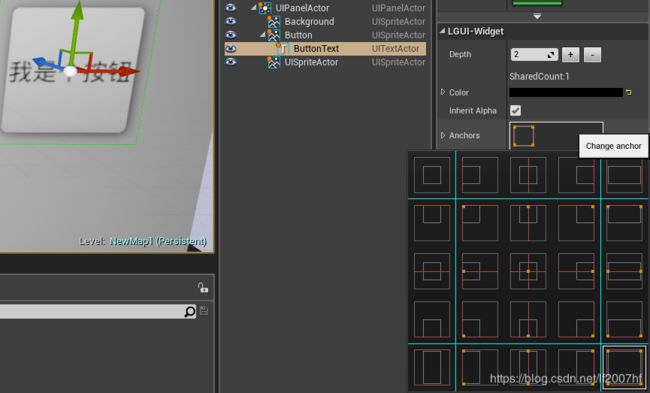Screen dimensions: 650x393
Task: Pick vertical-top-only preset in header column
Action: point(432,223)
